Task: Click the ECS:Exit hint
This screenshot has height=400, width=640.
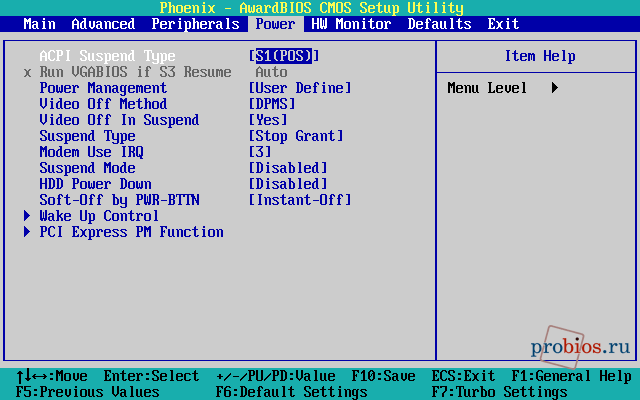Action: pyautogui.click(x=463, y=376)
